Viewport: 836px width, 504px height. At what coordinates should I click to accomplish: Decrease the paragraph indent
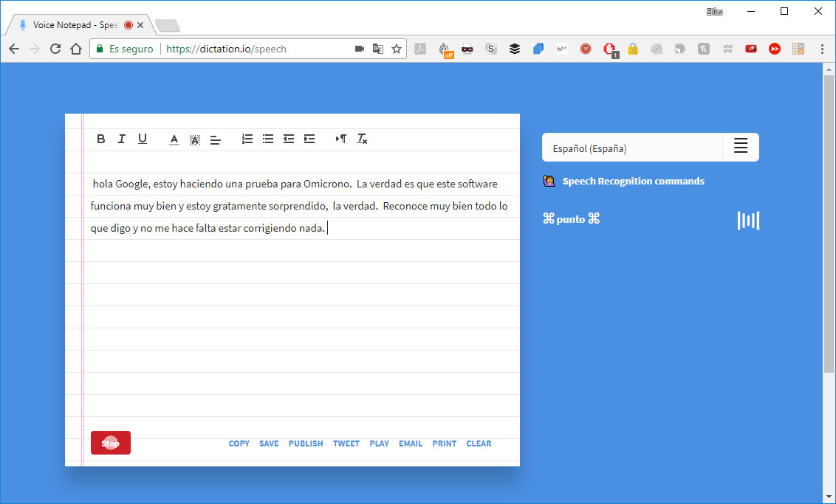point(288,139)
